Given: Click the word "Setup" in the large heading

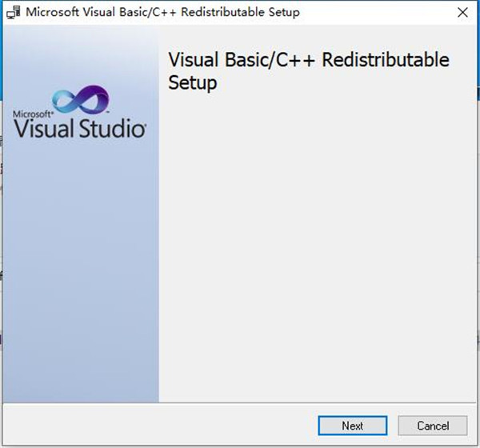Looking at the screenshot, I should tap(193, 82).
